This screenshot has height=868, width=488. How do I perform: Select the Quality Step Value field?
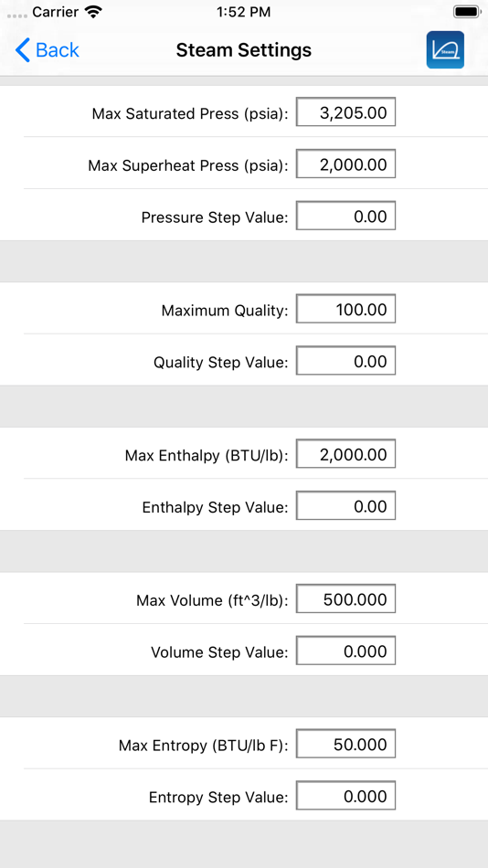pos(345,360)
